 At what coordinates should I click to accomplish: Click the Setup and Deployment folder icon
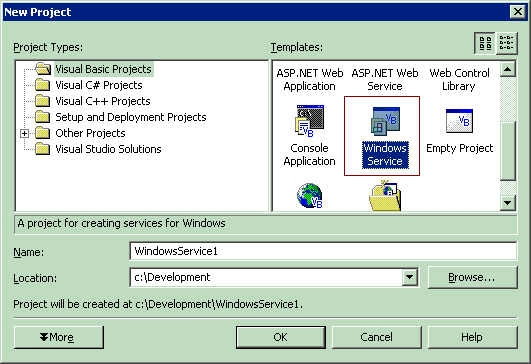point(42,117)
